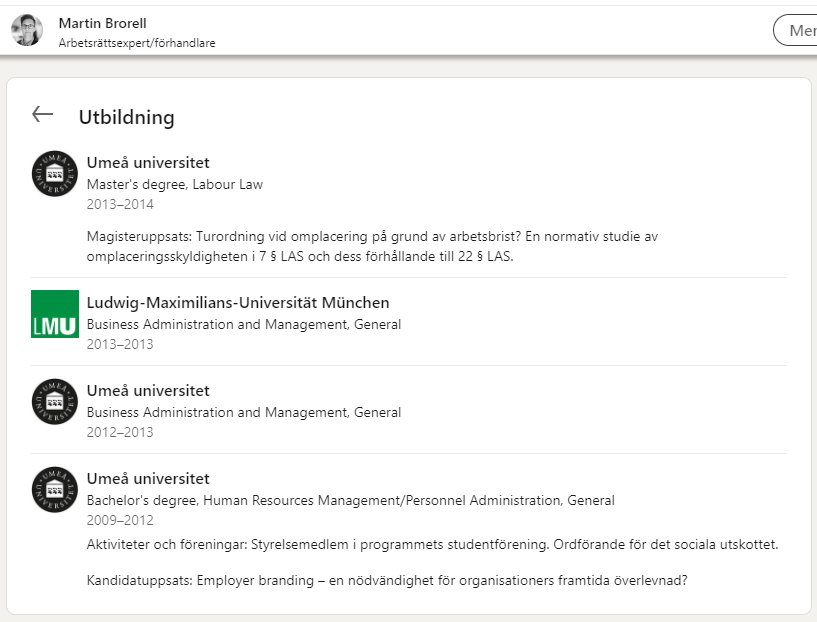This screenshot has height=622, width=817.
Task: Open the Martin Brorell name link
Action: coord(102,23)
